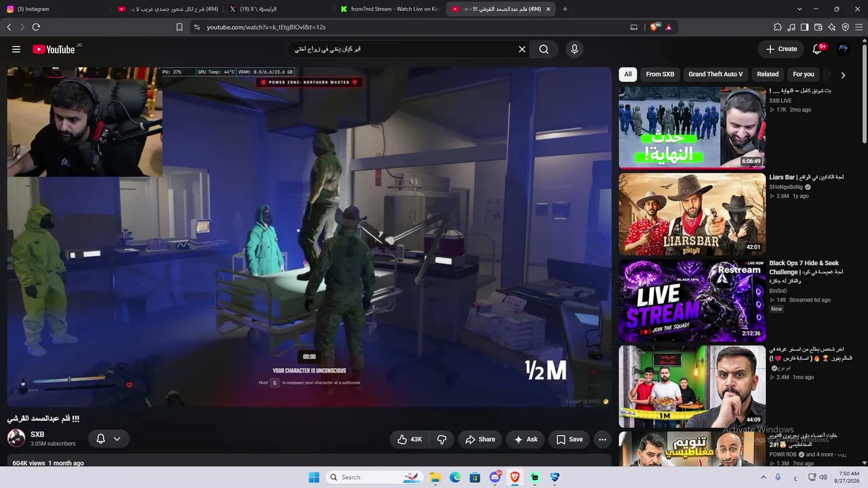Open the Black Ops 7 Hide & Seek title
868x488 pixels.
coord(806,272)
